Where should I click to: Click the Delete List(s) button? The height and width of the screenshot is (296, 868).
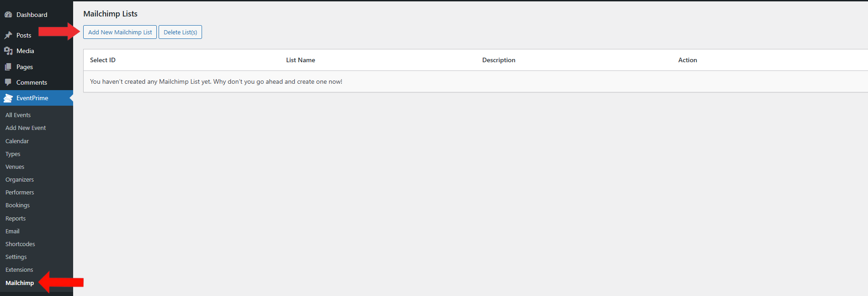180,32
